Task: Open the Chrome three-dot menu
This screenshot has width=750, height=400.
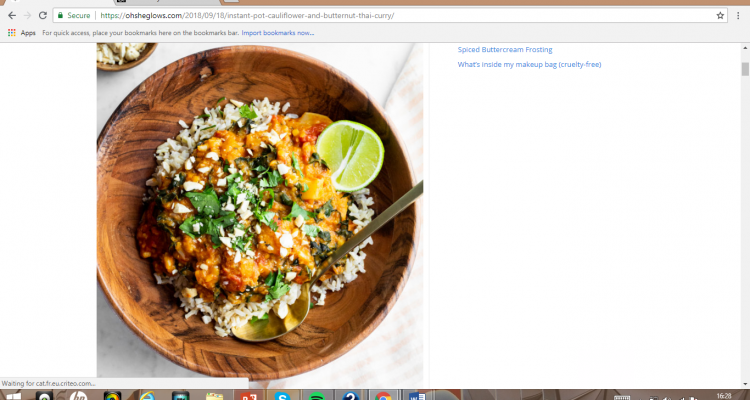Action: (739, 16)
